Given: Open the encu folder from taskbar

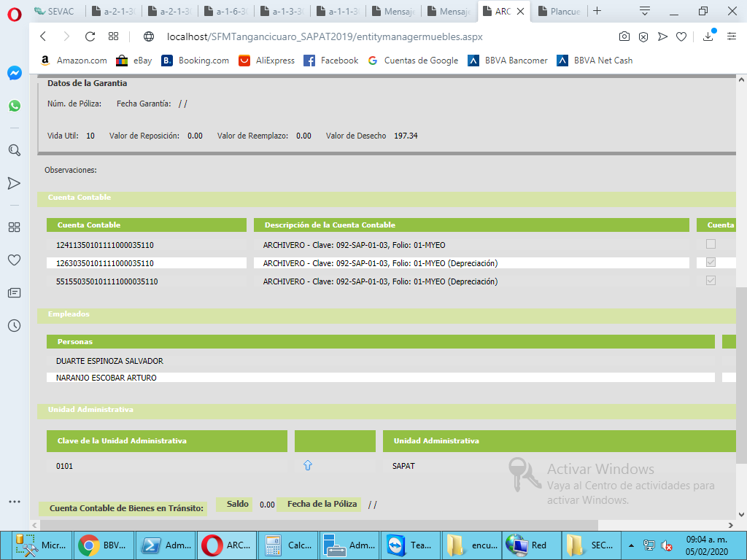Looking at the screenshot, I should point(471,545).
